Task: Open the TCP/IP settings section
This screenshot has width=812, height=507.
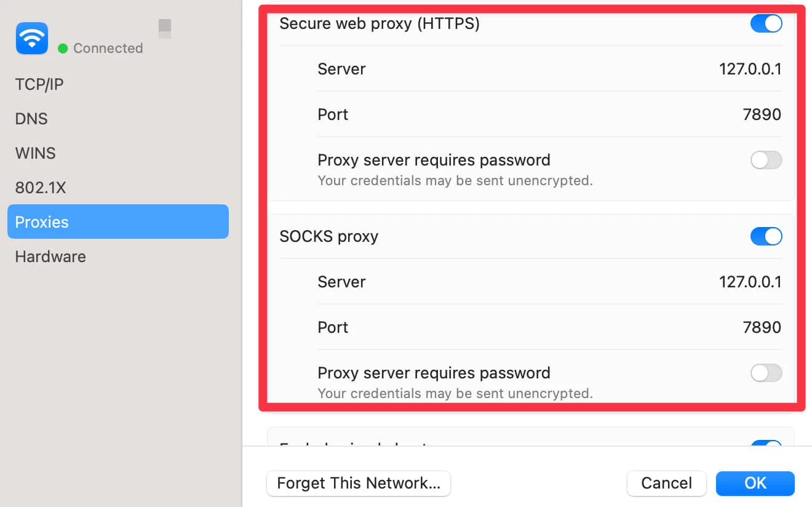Action: [x=39, y=84]
